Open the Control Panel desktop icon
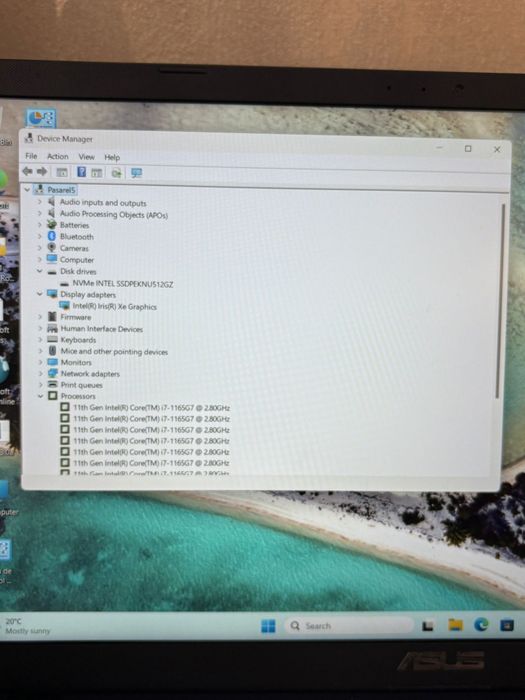 [x=40, y=119]
